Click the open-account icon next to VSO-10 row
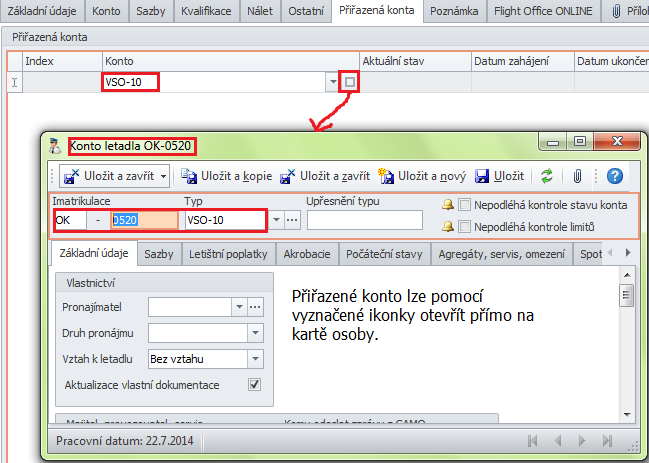Screen dimensions: 649x463 point(350,82)
